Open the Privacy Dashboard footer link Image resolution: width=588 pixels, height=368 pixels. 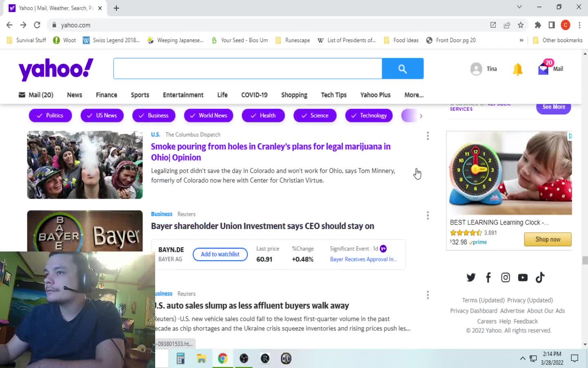pos(474,311)
